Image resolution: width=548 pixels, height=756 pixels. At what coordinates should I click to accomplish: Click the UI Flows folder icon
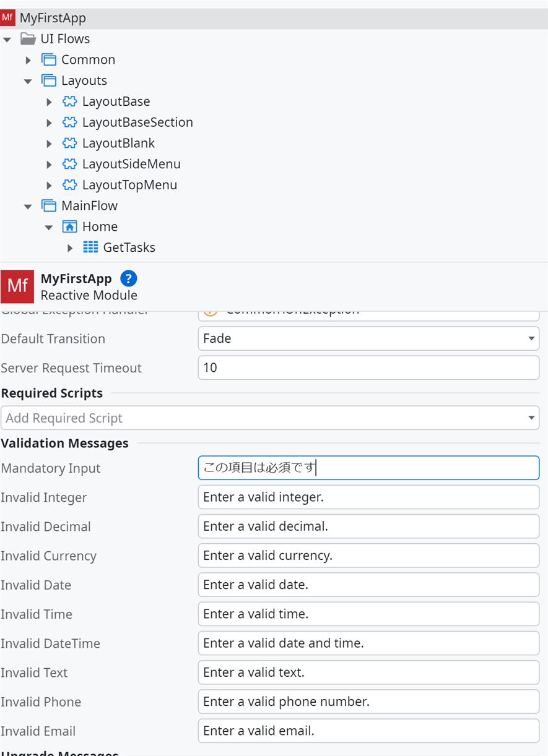pos(28,39)
